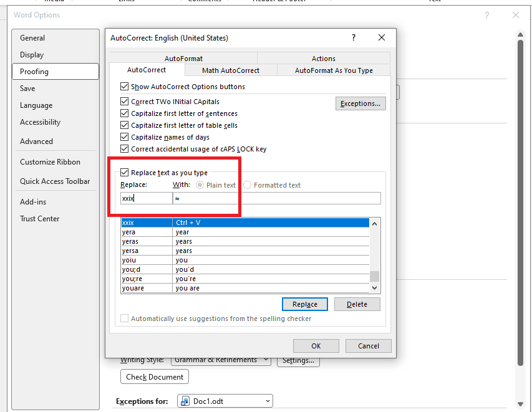Screen dimensions: 532x412
Task: Open the Math AutoCorrect tab
Action: (231, 70)
